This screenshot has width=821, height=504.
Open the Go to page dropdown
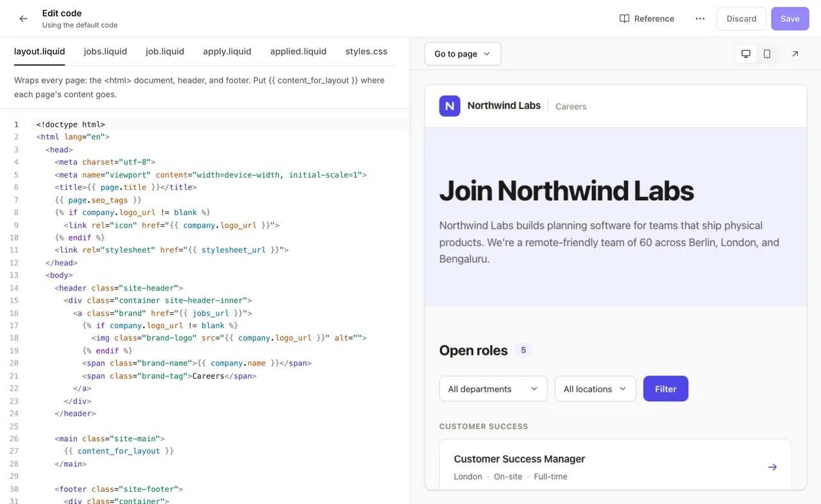(462, 54)
